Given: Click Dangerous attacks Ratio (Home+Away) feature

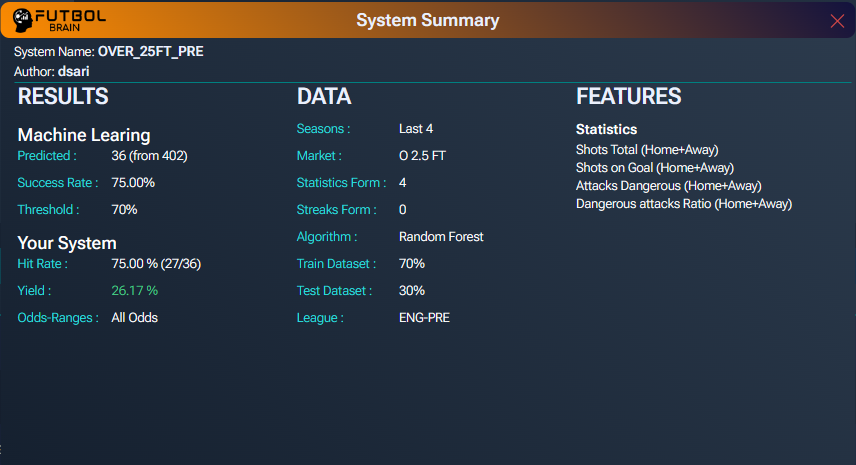Looking at the screenshot, I should coord(683,204).
